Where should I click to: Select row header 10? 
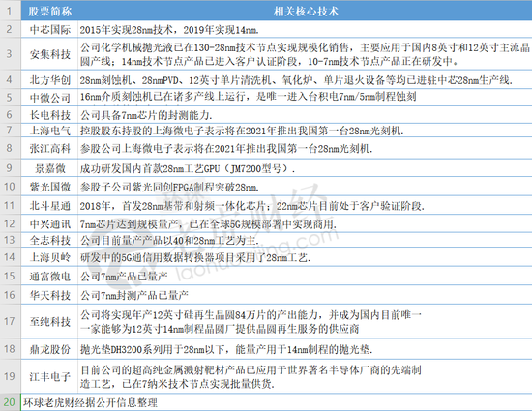click(11, 187)
